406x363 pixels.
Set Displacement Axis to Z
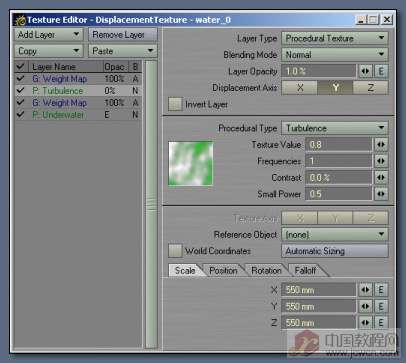(370, 88)
